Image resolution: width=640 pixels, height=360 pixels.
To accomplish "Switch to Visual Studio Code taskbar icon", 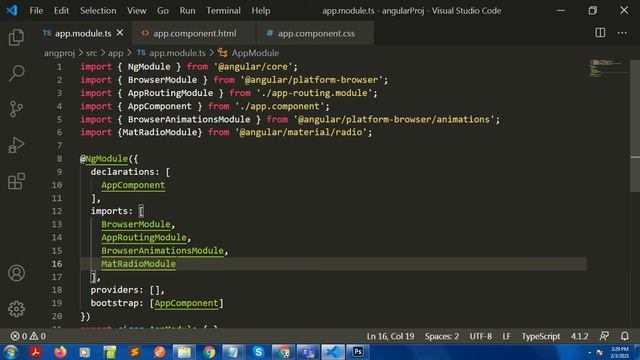I will tap(333, 352).
